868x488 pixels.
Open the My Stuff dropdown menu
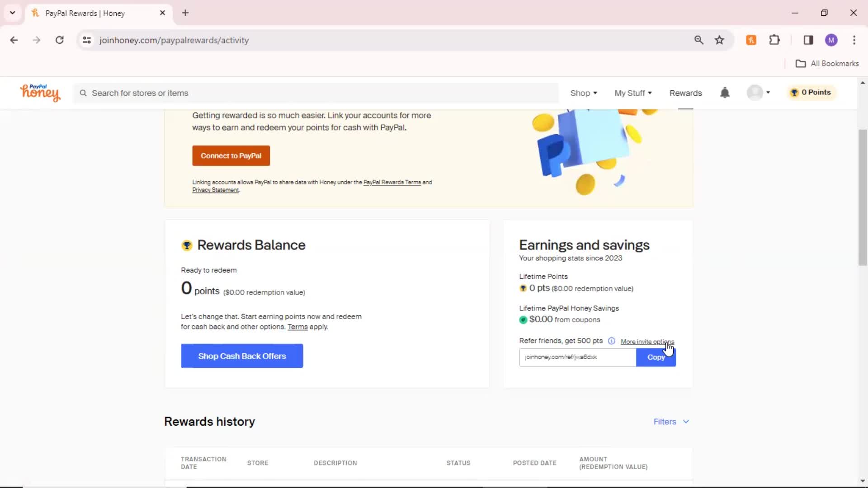click(x=633, y=93)
